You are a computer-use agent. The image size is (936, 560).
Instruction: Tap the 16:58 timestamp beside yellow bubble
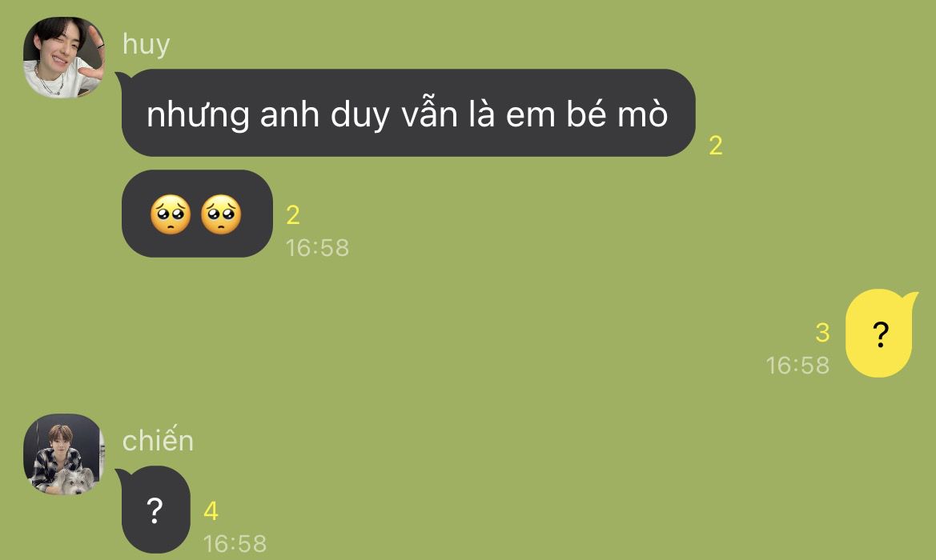pyautogui.click(x=797, y=366)
